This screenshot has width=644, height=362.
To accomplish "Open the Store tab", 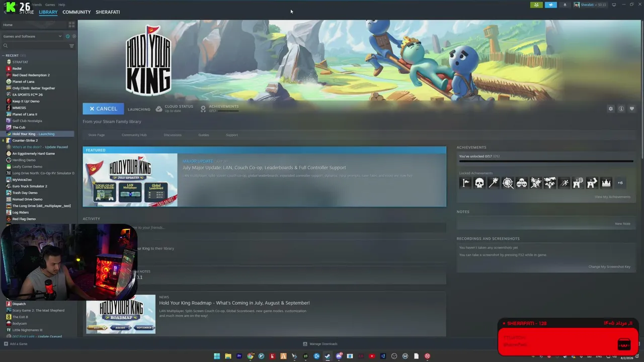I will pyautogui.click(x=26, y=12).
